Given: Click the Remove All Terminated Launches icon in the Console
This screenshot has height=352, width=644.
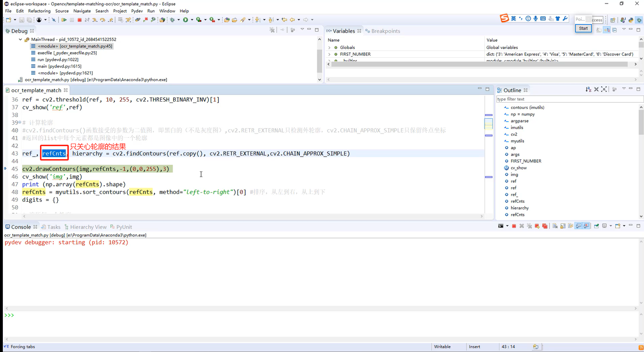Looking at the screenshot, I should [x=529, y=226].
